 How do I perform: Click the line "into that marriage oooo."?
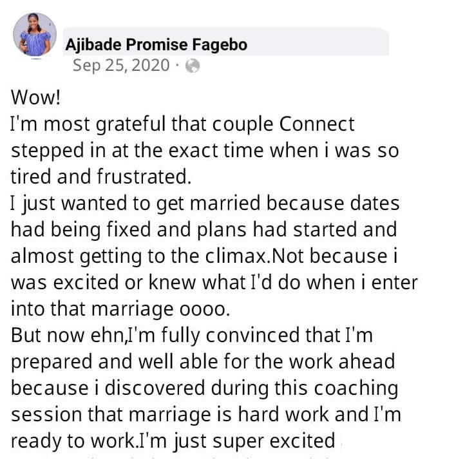pyautogui.click(x=120, y=309)
